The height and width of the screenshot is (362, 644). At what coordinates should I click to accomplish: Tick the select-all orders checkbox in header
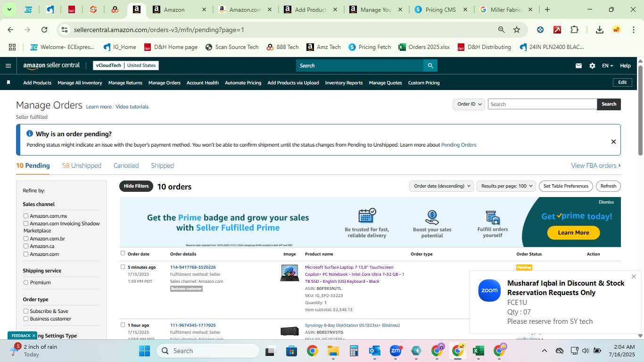click(x=123, y=253)
